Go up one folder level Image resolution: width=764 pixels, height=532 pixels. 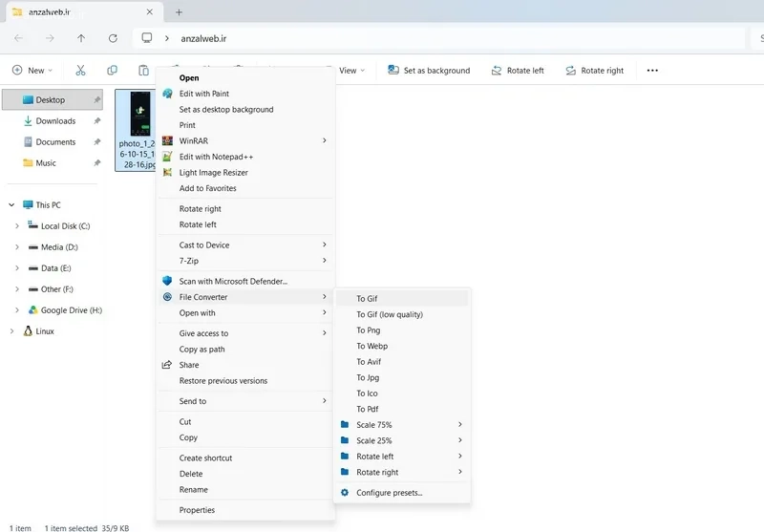pos(81,38)
